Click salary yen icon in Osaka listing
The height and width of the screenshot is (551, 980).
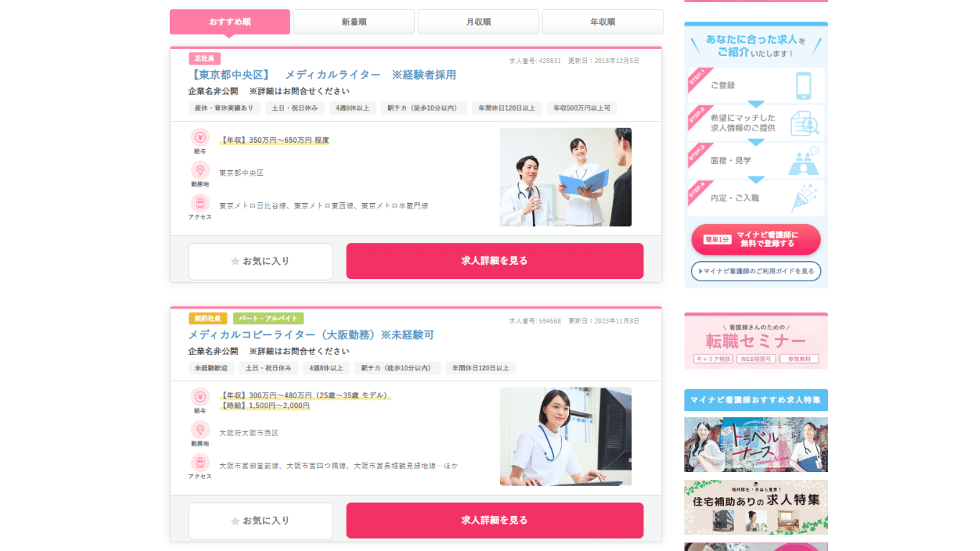[x=200, y=397]
